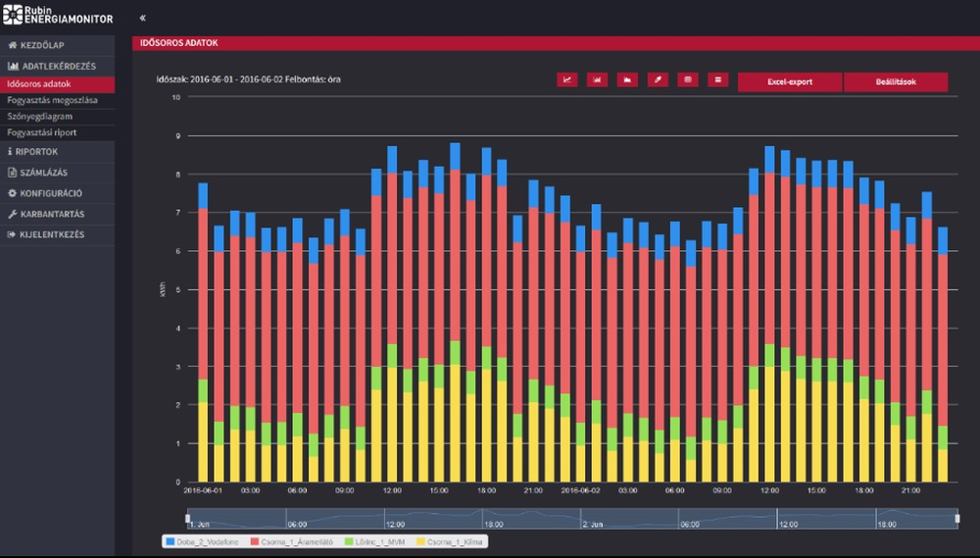
Task: Open the KEZDŐLAP home page
Action: coord(58,45)
